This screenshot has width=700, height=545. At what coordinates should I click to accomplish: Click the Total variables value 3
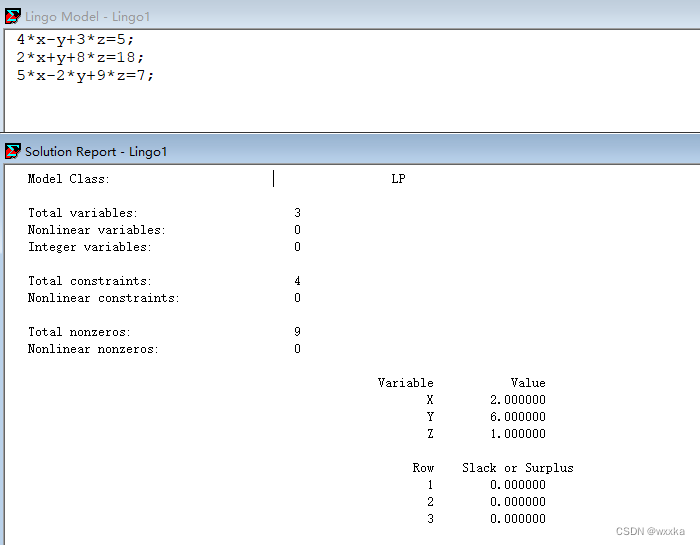[297, 213]
